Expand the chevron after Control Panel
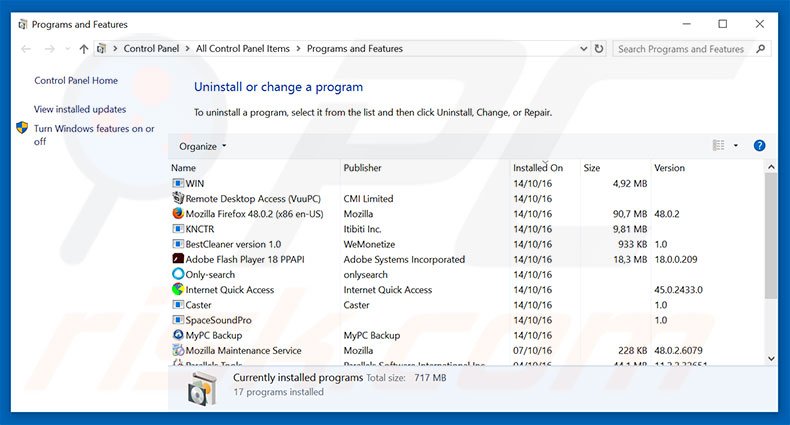The image size is (790, 425). coord(187,49)
